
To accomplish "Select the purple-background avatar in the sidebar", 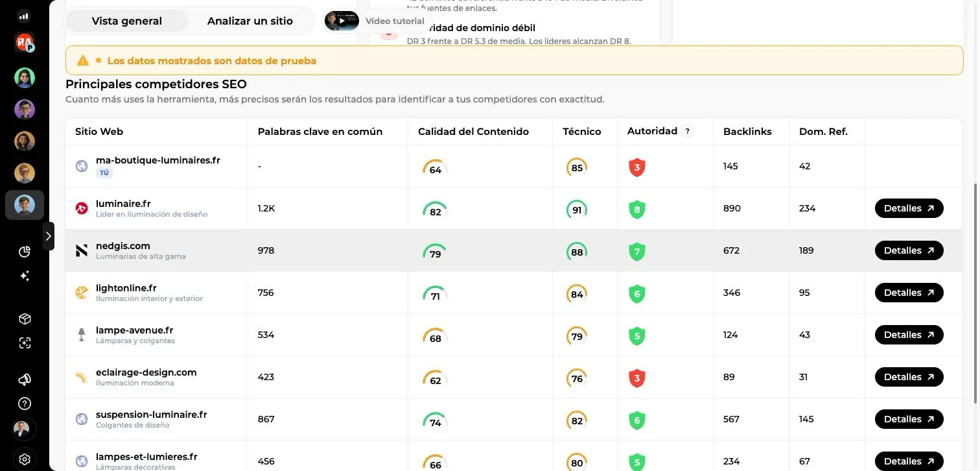I will pos(25,110).
